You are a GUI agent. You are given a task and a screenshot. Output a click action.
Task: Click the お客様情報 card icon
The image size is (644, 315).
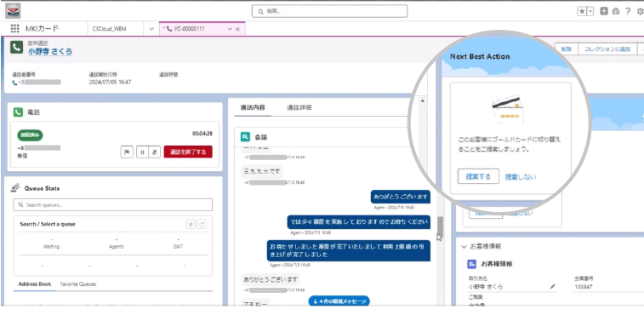[471, 264]
